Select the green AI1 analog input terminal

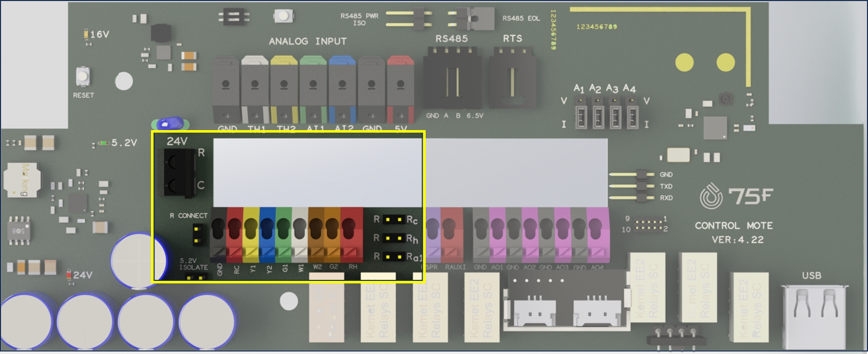tap(313, 90)
